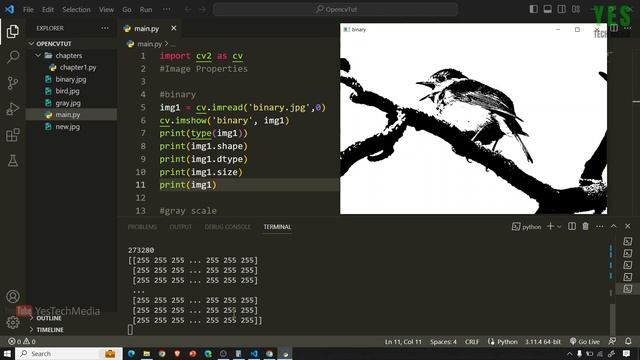Click the OpencvTut command center search box

pyautogui.click(x=336, y=9)
